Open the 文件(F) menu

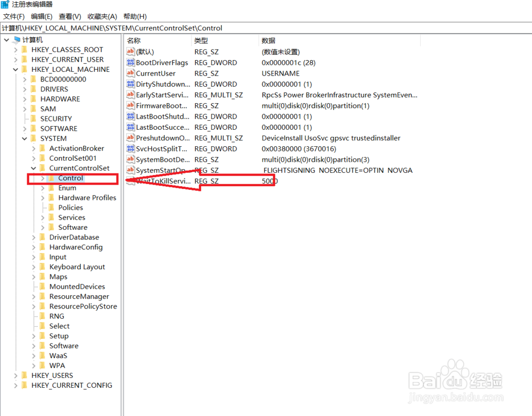coord(14,16)
